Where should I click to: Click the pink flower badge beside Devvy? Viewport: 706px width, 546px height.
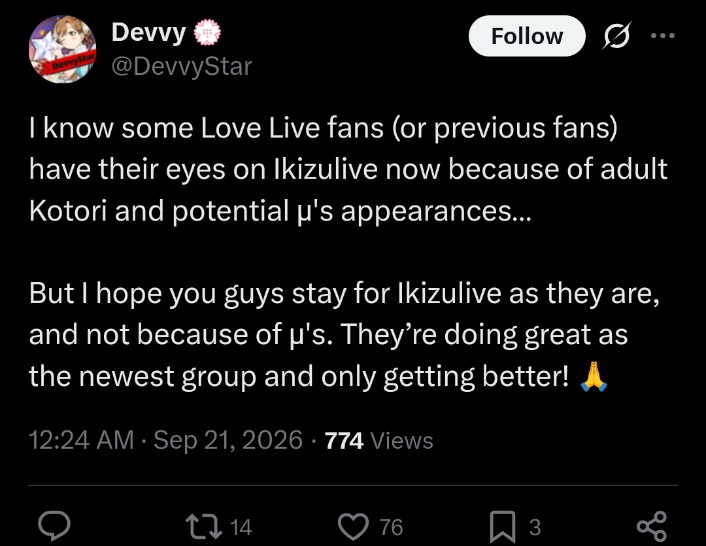coord(207,32)
